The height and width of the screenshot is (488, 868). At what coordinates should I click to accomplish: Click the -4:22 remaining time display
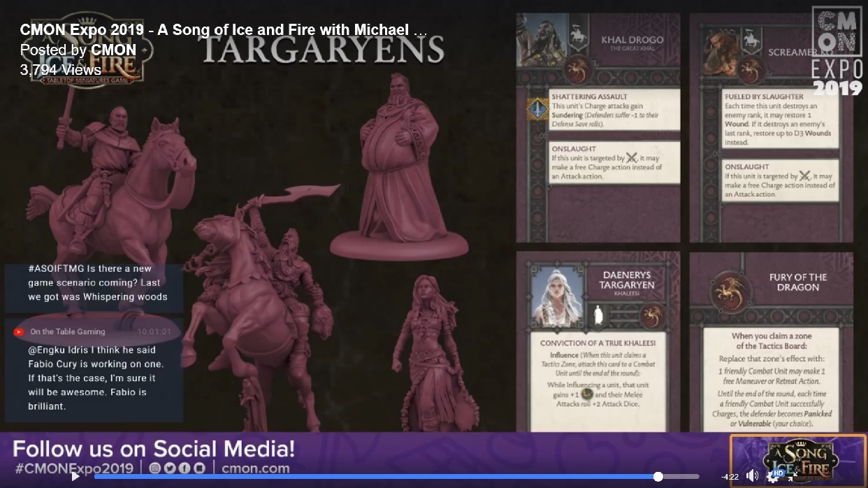[x=730, y=477]
